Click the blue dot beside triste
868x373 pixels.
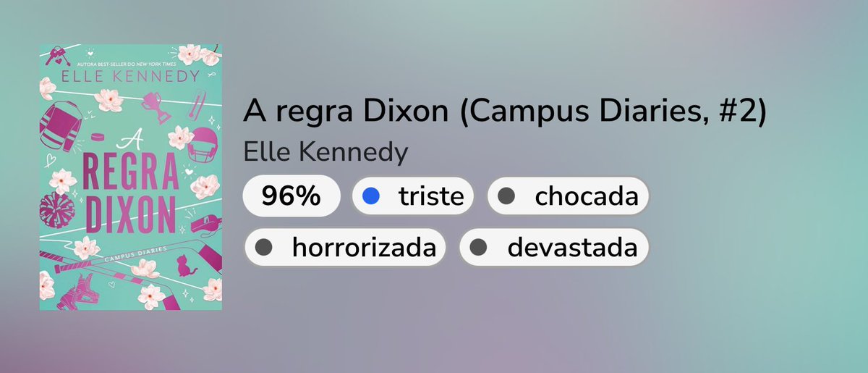[371, 196]
